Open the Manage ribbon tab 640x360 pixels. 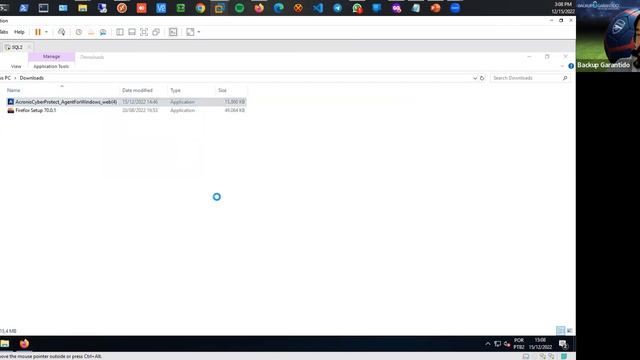pyautogui.click(x=51, y=56)
